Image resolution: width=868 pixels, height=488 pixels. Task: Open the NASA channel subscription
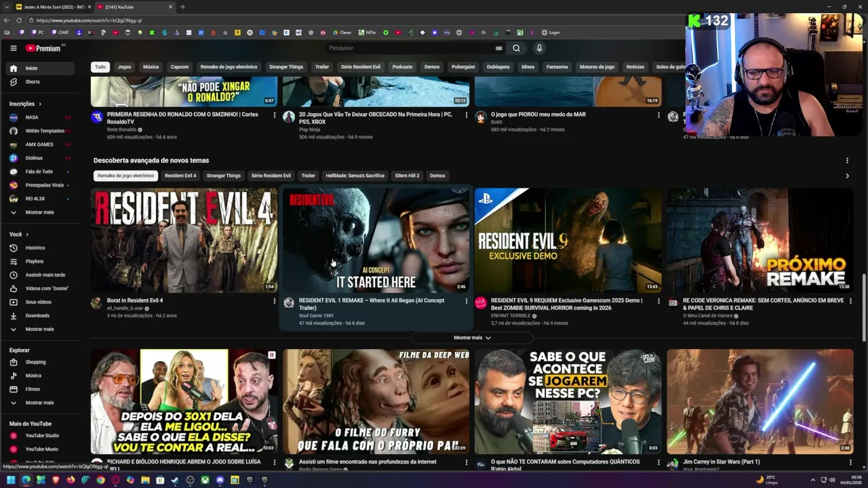click(x=41, y=117)
